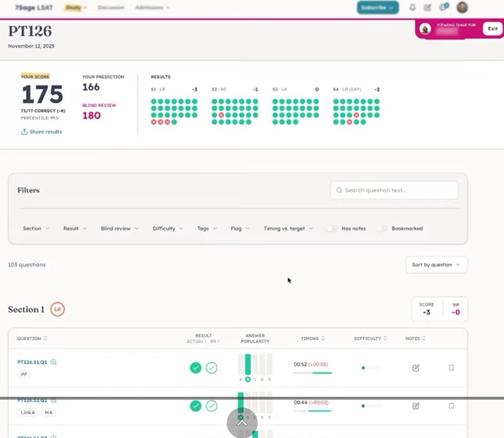This screenshot has height=438, width=504.
Task: Open the Sort by question dropdown
Action: 436,264
